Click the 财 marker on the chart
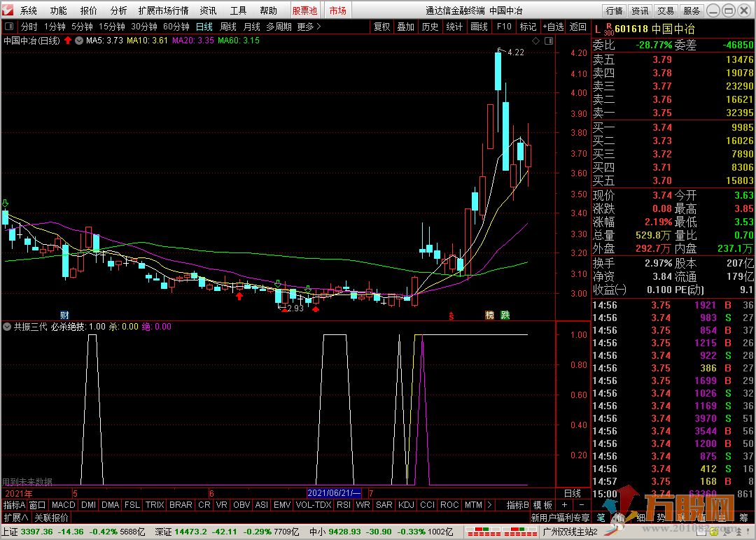756x540 pixels. point(64,315)
